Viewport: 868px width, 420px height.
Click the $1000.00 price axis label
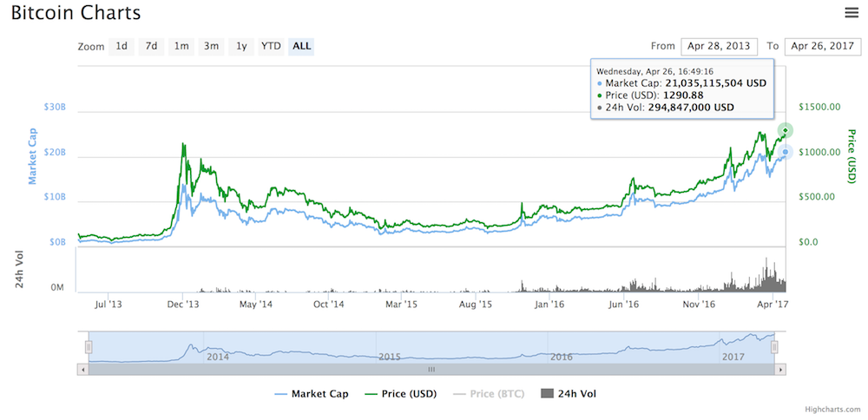point(819,152)
